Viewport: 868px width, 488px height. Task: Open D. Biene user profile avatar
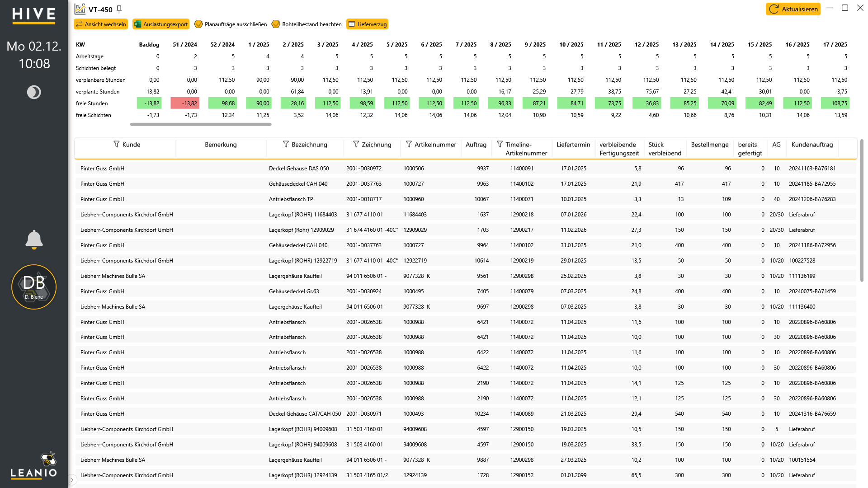[34, 287]
